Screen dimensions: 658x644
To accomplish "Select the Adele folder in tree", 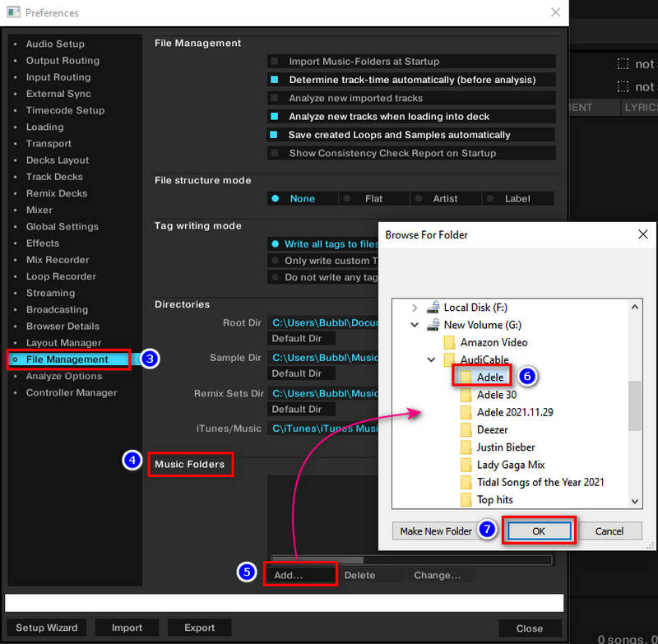I will pyautogui.click(x=489, y=378).
